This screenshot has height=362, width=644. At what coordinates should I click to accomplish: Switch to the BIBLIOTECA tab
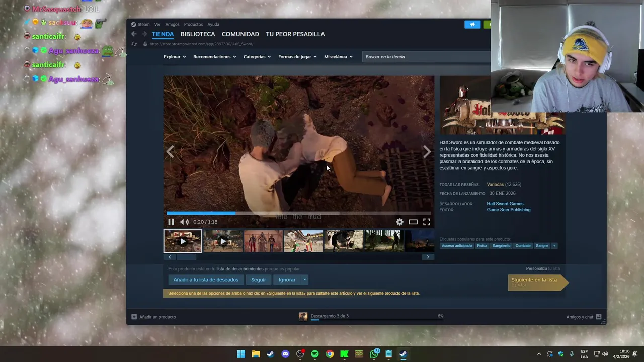(x=198, y=34)
